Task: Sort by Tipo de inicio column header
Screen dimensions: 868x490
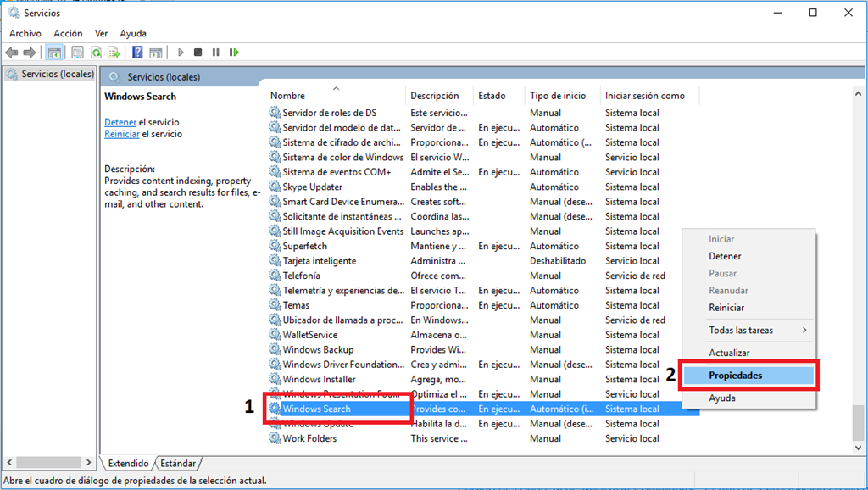Action: pyautogui.click(x=562, y=96)
